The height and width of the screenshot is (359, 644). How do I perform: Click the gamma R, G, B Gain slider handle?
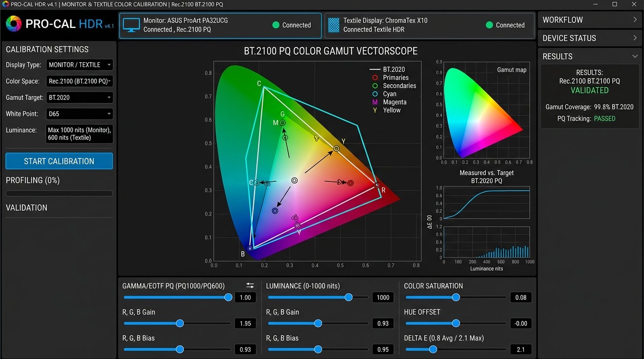click(x=180, y=323)
